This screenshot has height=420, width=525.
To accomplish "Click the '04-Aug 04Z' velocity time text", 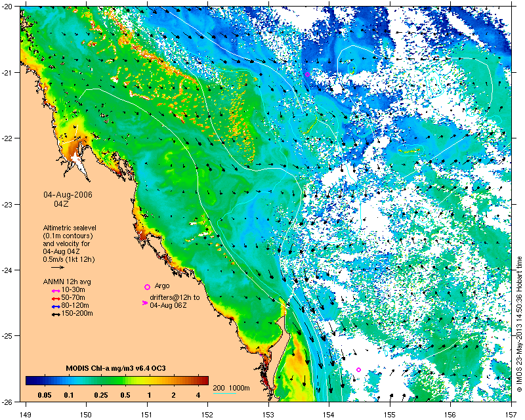I will (x=61, y=251).
